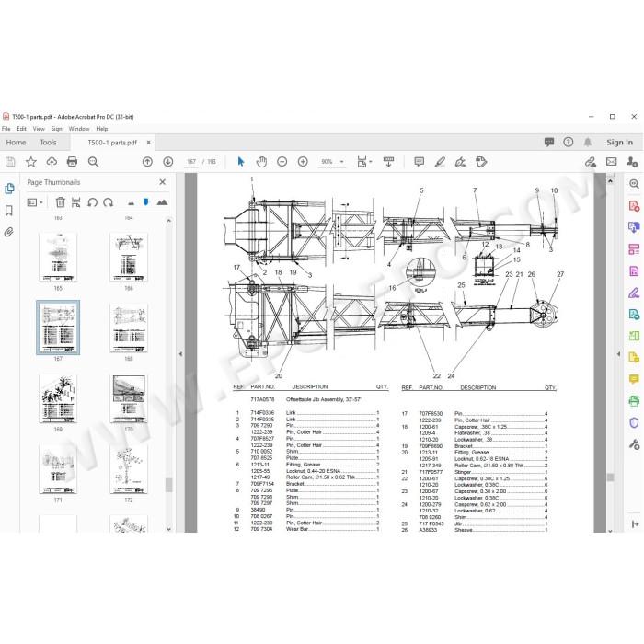Open the File menu
Image resolution: width=644 pixels, height=644 pixels.
6,129
